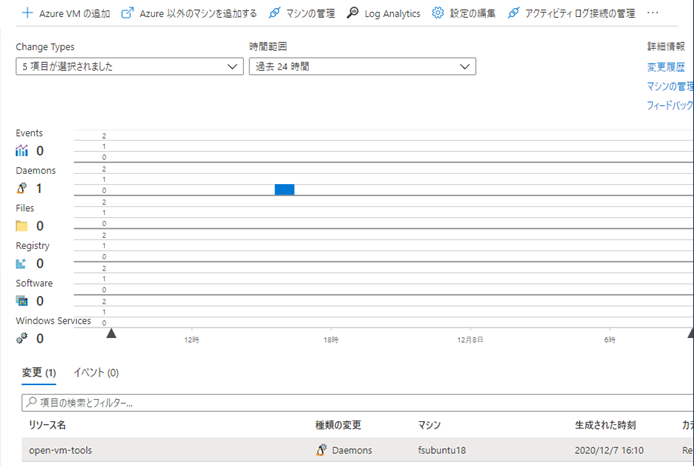Click the link icon for アクティビティ ログ接続の管理
This screenshot has height=466, width=694.
pyautogui.click(x=513, y=13)
